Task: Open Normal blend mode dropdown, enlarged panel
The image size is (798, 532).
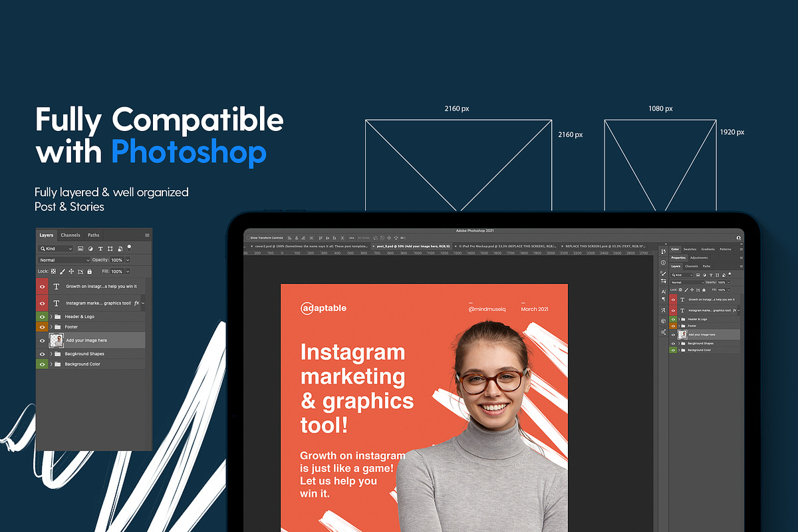Action: (x=65, y=260)
